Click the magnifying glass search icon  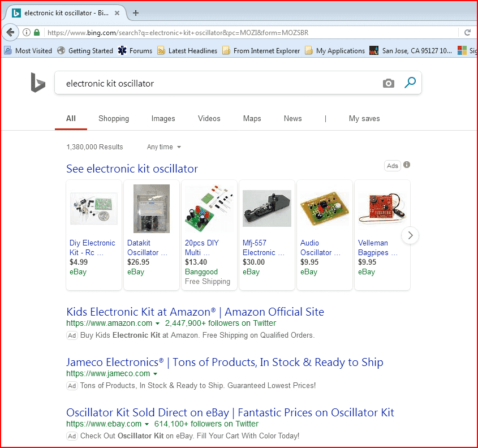point(410,83)
